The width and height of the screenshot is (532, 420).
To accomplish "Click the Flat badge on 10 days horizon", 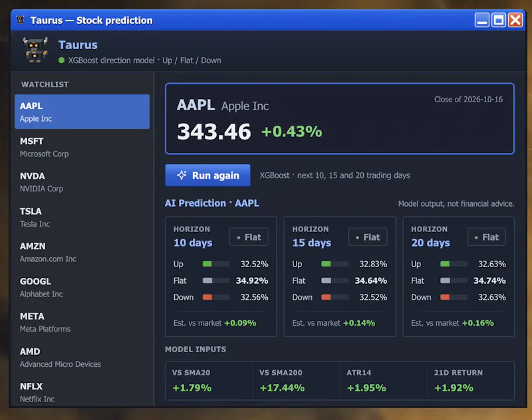I will 249,237.
